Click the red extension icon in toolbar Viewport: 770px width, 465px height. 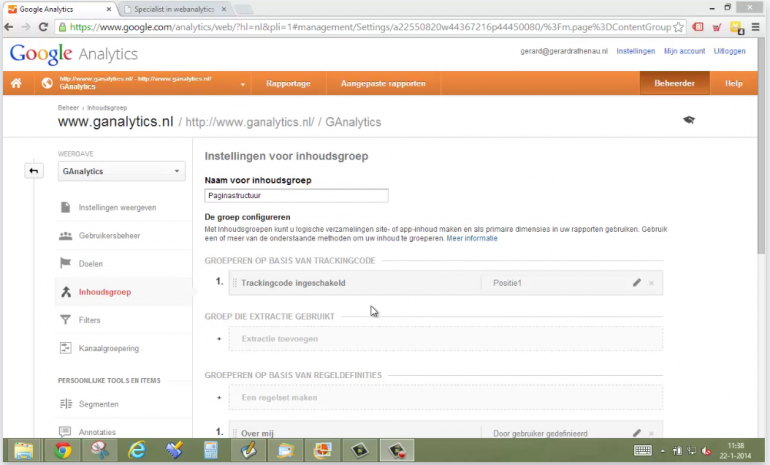tap(698, 27)
